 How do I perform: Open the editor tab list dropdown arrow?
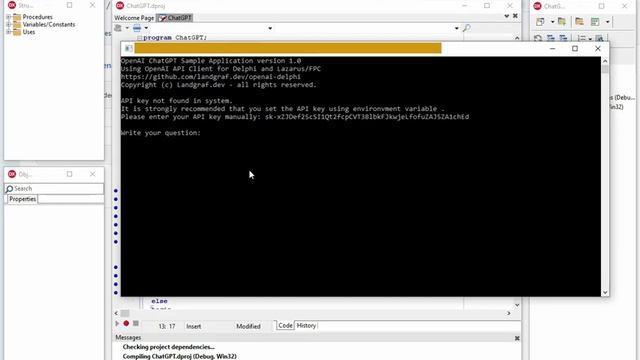click(507, 16)
